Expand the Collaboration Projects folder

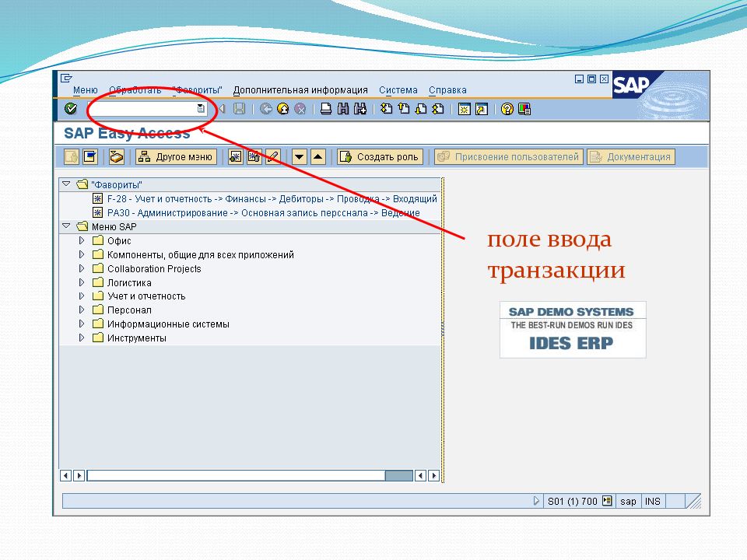(82, 268)
